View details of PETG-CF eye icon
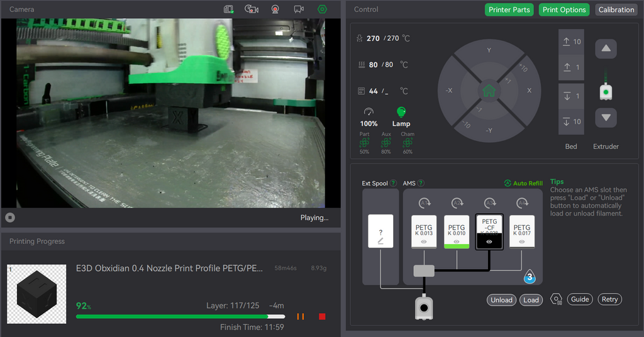The height and width of the screenshot is (337, 644). [489, 242]
